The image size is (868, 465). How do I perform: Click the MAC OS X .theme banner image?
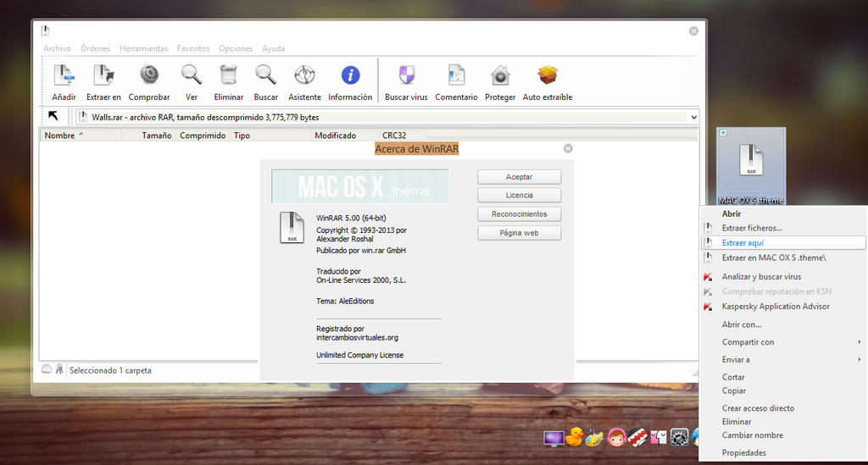[359, 186]
